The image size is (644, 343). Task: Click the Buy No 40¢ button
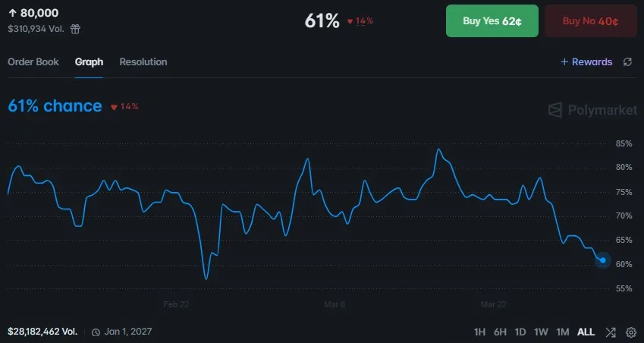coord(590,20)
